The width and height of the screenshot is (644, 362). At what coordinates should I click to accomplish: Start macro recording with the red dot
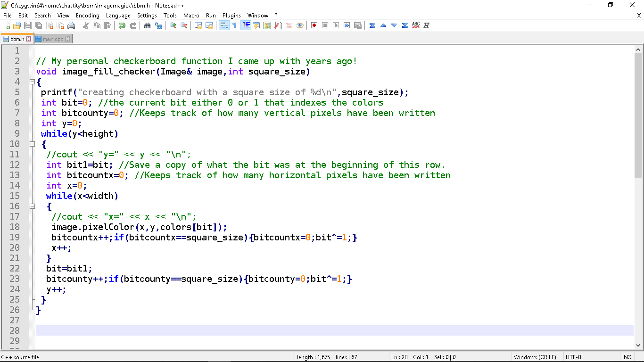pyautogui.click(x=314, y=25)
